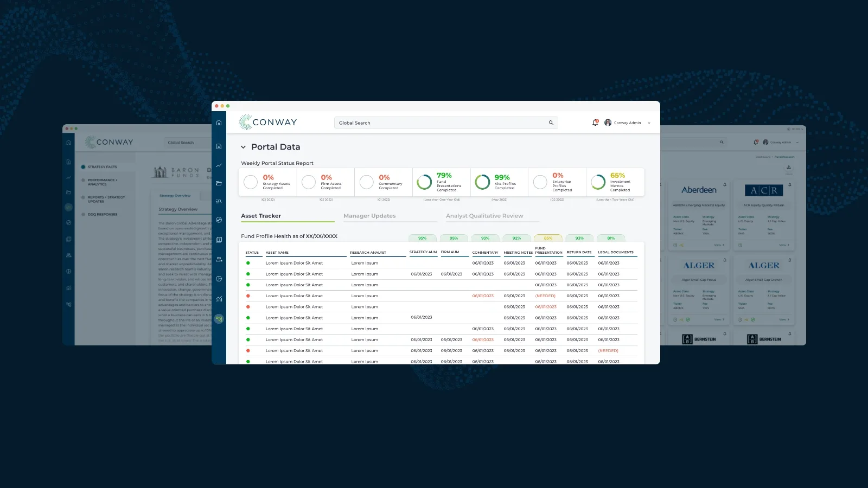Toggle bell alert on Aberdeen fund card
The width and height of the screenshot is (868, 488).
725,184
